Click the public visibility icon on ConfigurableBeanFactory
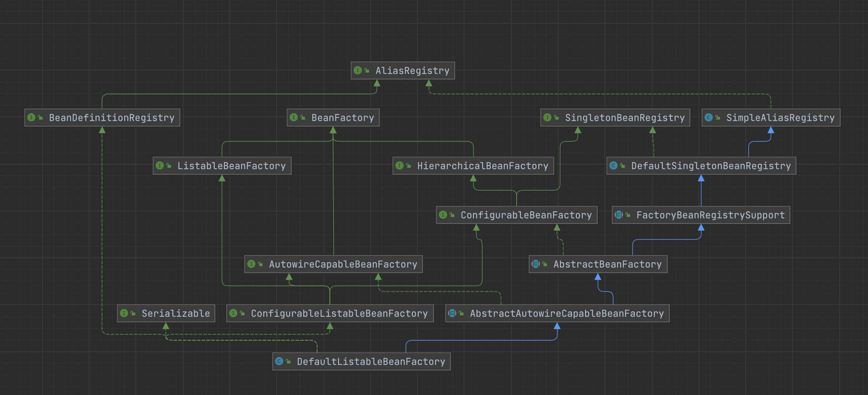Screen dimensions: 868x395 click(452, 215)
